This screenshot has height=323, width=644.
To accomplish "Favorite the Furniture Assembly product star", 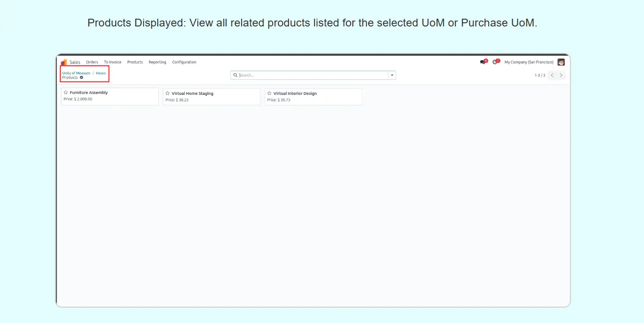I will tap(66, 93).
